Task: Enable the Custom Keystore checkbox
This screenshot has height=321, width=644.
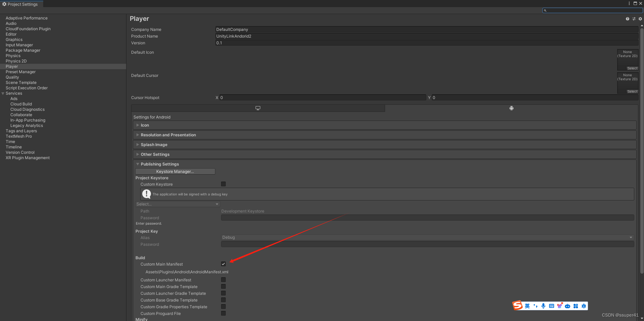Action: point(223,184)
